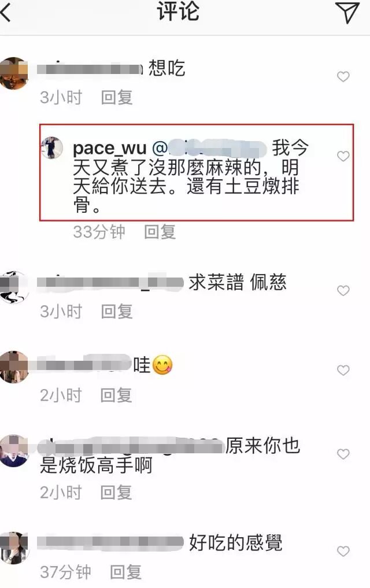The image size is (370, 588).
Task: Reply to the '求菜譜 佩慈' comment
Action: (117, 311)
